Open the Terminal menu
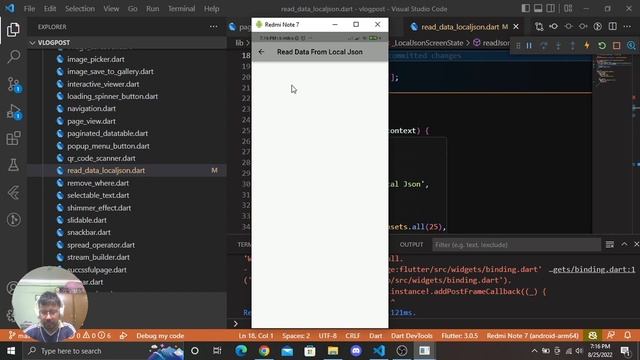 pyautogui.click(x=182, y=9)
